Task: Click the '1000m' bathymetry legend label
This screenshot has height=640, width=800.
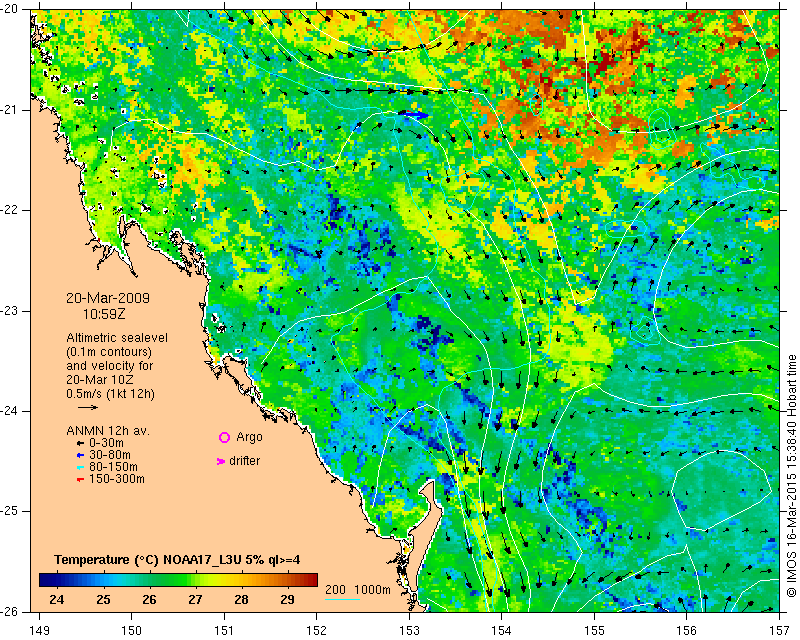Action: [372, 589]
